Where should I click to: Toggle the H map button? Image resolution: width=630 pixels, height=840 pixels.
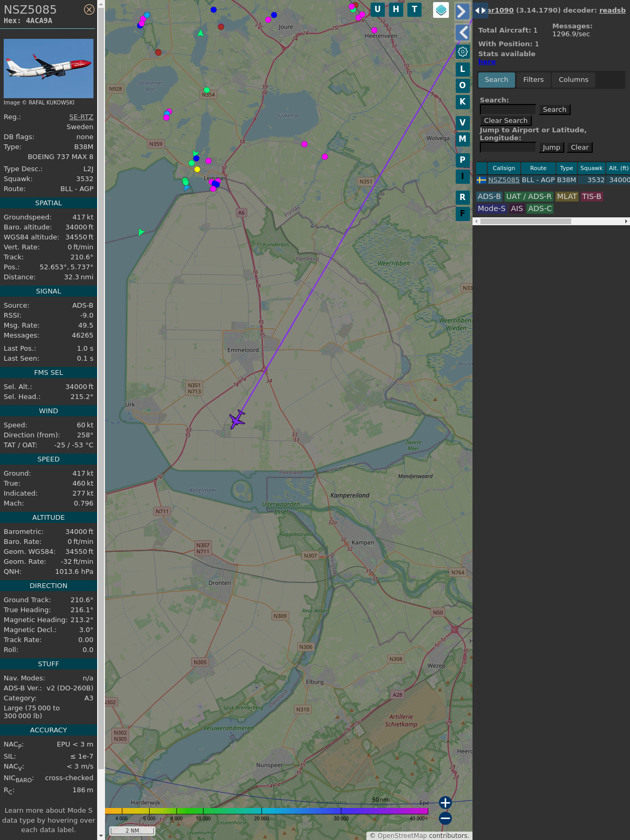(x=396, y=9)
